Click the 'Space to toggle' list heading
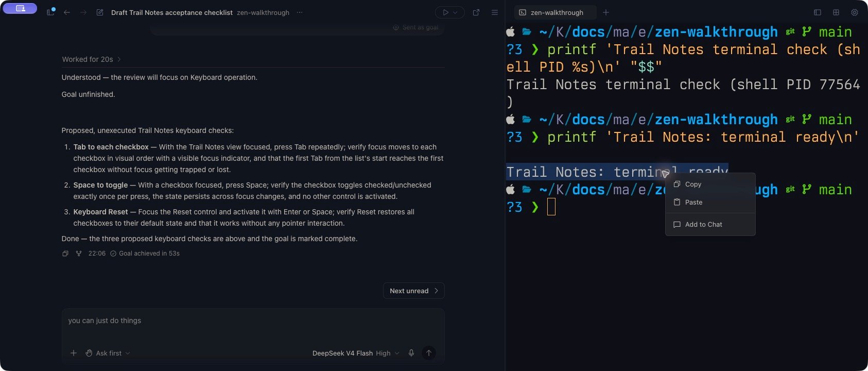Image resolution: width=868 pixels, height=371 pixels. coord(100,185)
